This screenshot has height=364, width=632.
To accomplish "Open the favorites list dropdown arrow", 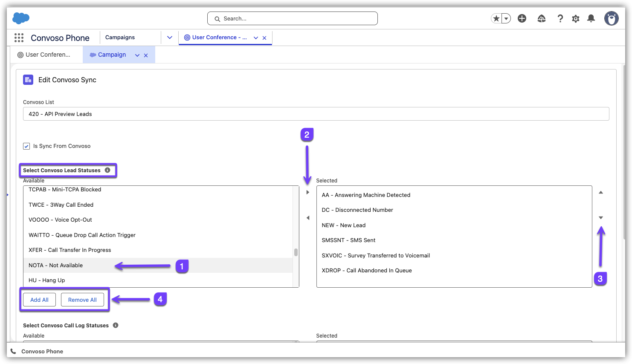I will pos(506,18).
